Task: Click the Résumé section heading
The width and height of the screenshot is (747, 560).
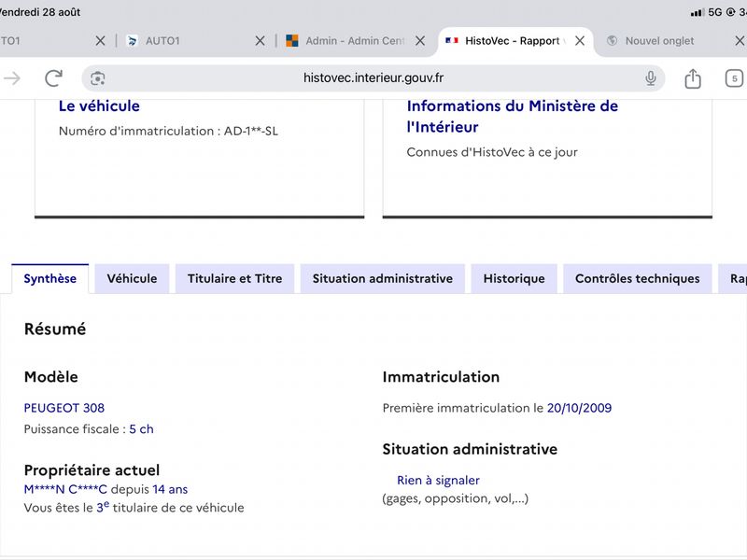Action: pyautogui.click(x=55, y=329)
